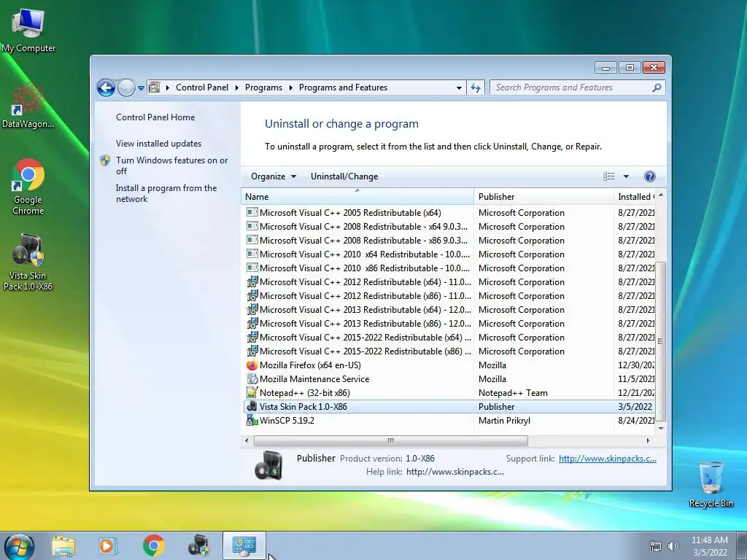
Task: Refresh the Programs and Features view
Action: point(476,87)
